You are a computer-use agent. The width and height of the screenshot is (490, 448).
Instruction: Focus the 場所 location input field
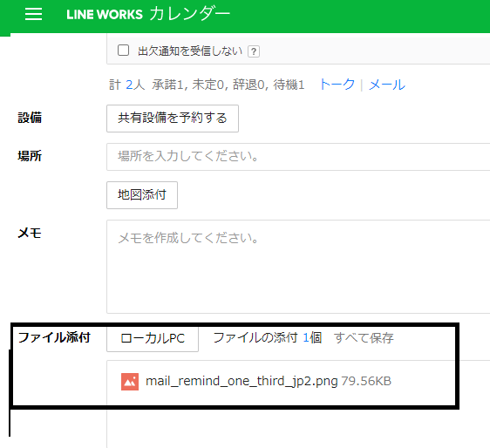298,157
